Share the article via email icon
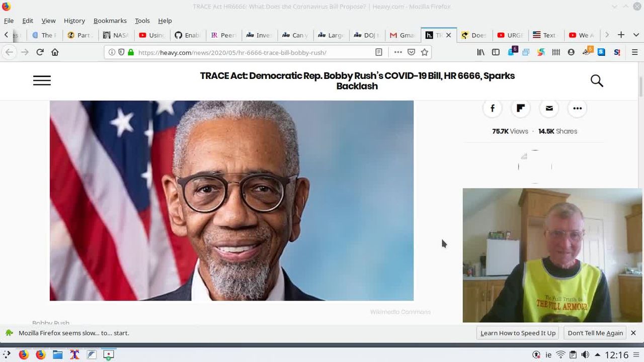 (549, 108)
